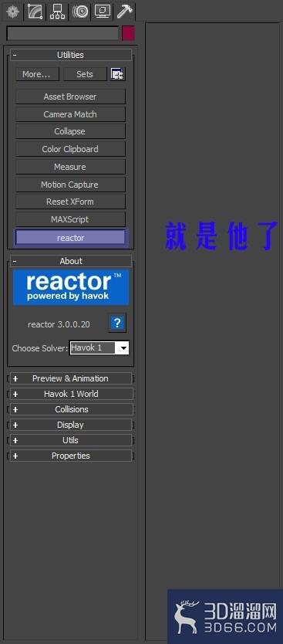
Task: Click the reactor powered by havok logo
Action: click(x=70, y=287)
